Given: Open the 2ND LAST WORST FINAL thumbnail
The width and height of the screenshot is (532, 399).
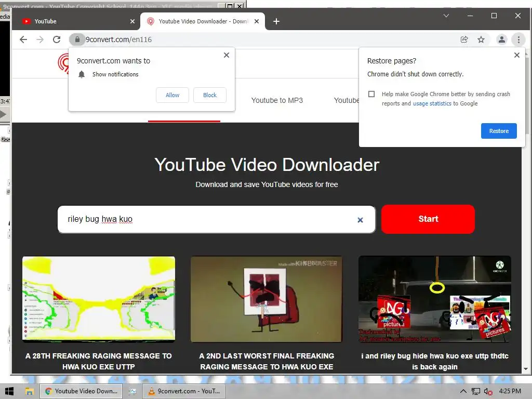Looking at the screenshot, I should [x=267, y=299].
